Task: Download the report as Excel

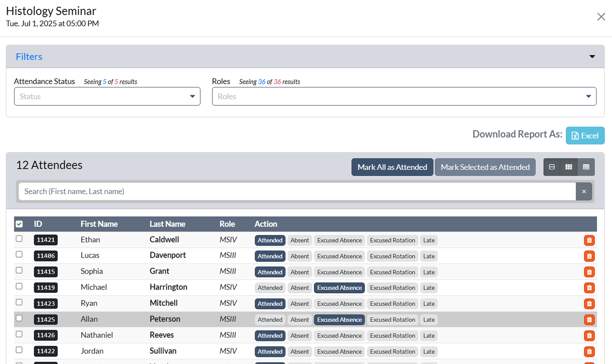Action: click(585, 136)
